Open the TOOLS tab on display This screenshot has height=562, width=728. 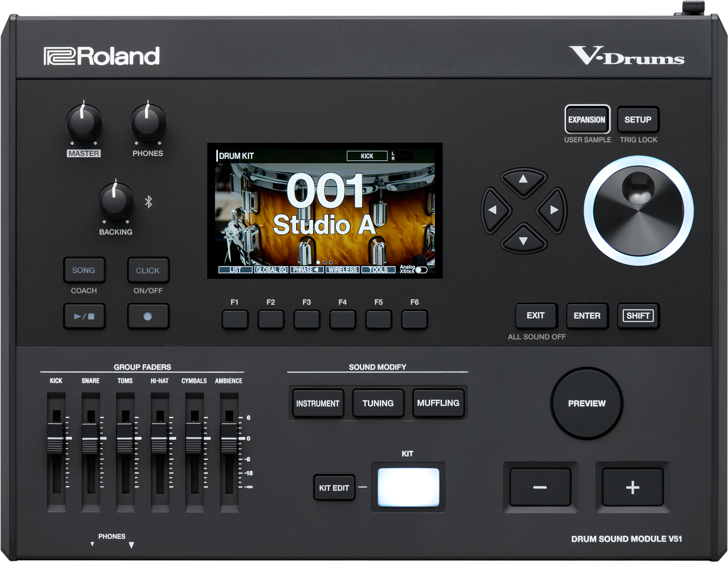(378, 270)
